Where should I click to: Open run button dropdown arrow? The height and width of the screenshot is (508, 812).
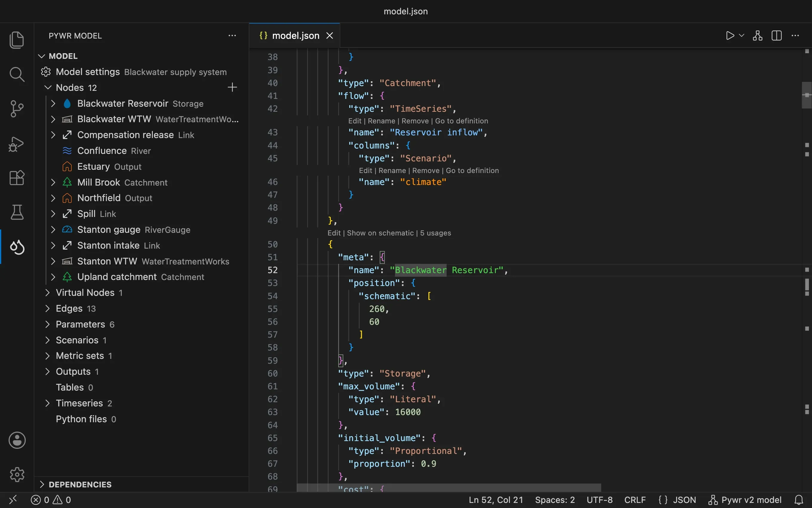pyautogui.click(x=742, y=36)
